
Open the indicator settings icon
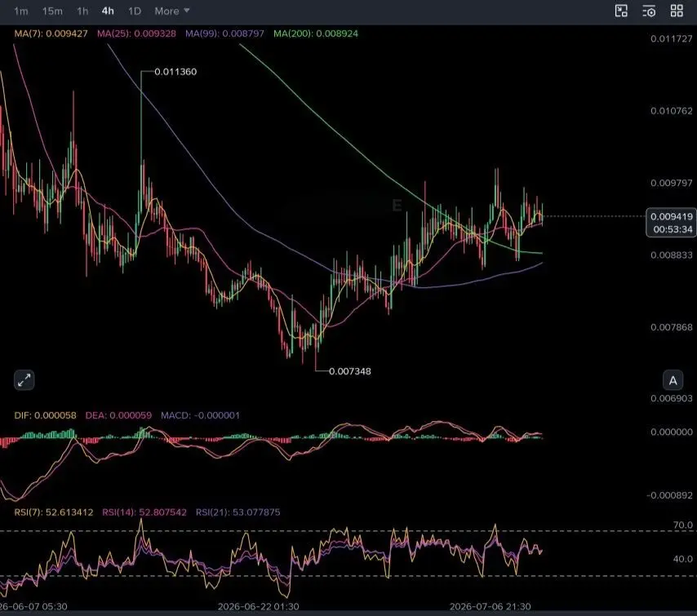point(649,11)
